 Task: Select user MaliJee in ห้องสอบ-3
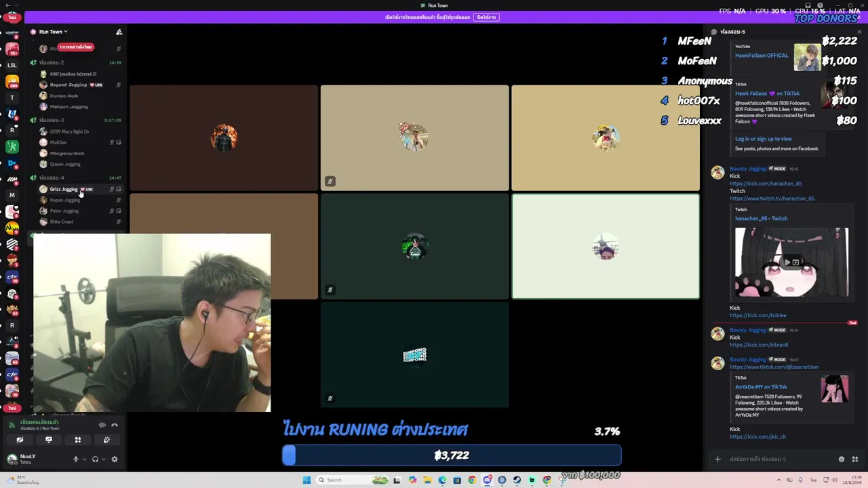[58, 142]
